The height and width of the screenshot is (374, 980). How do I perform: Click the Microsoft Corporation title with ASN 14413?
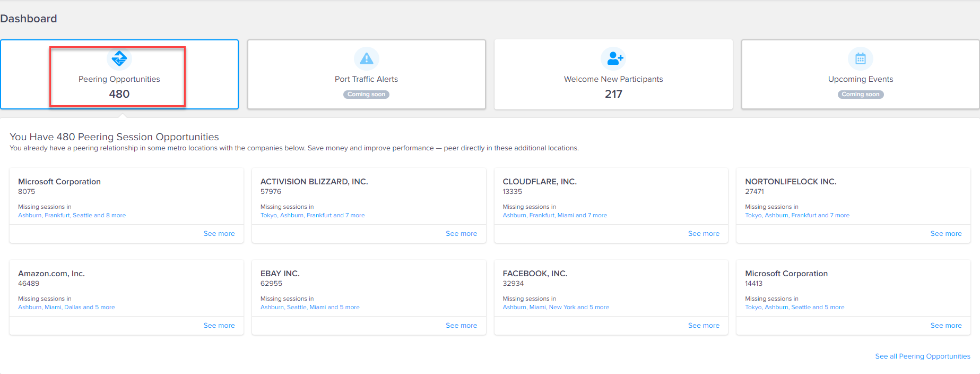coord(786,274)
